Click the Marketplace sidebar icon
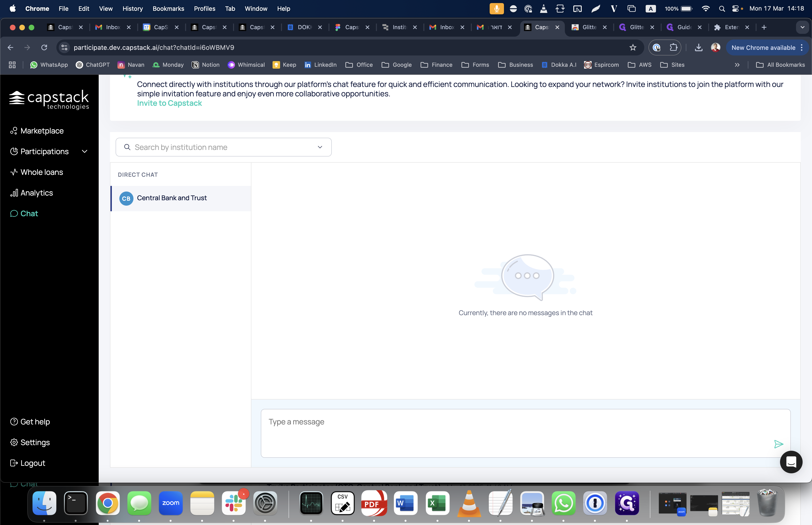 [14, 131]
